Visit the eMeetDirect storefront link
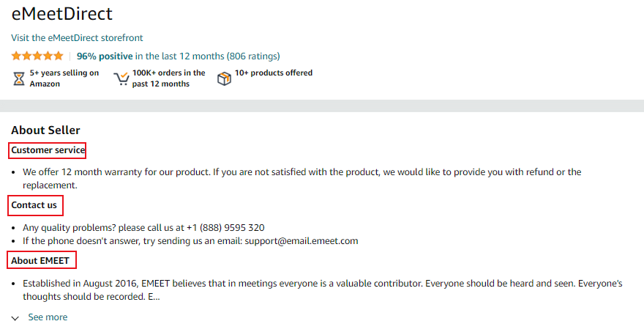The width and height of the screenshot is (644, 332). 77,38
